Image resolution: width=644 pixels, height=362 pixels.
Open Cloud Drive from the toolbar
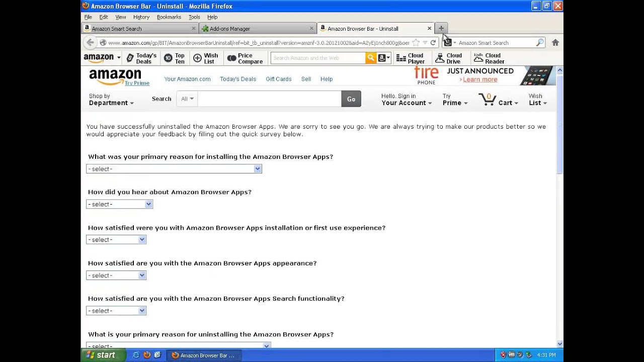[x=449, y=58]
